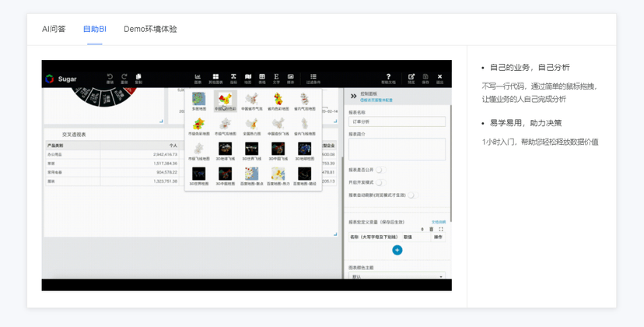Screen dimensions: 644x327
Task: Select the 全国热力图 map type
Action: [251, 126]
